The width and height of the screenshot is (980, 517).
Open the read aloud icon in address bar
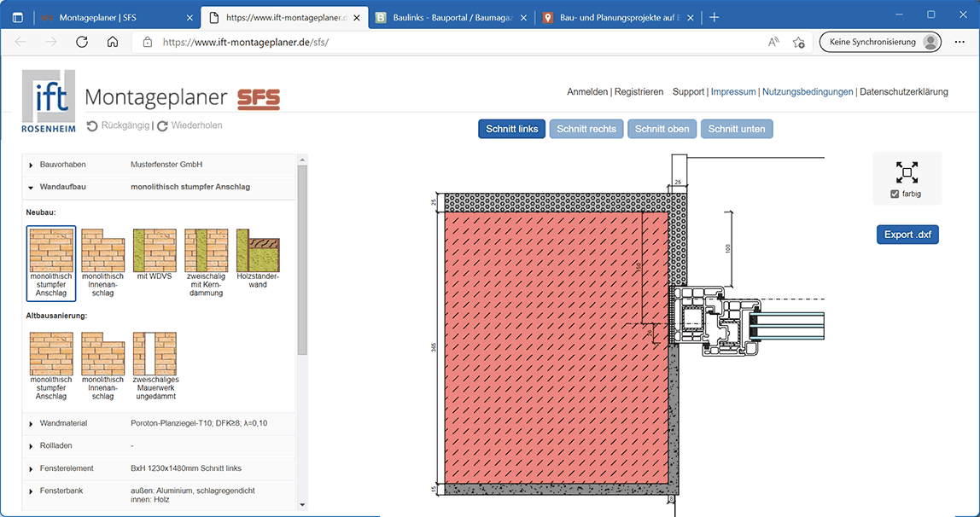pyautogui.click(x=773, y=43)
